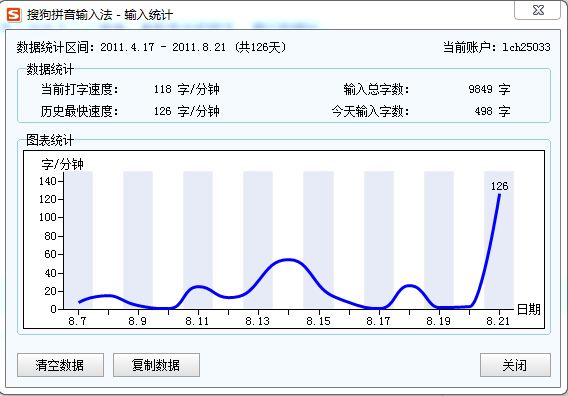Click the 输入总字数 label
This screenshot has width=568, height=396.
(376, 89)
